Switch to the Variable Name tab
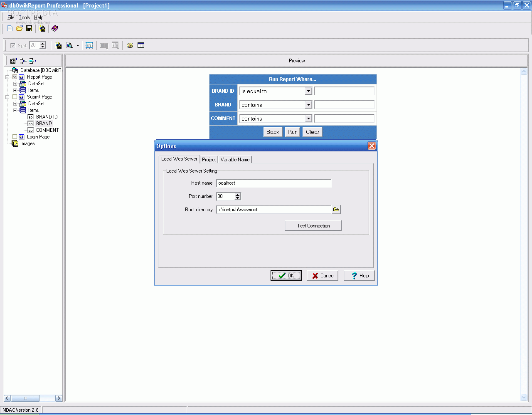 (x=235, y=160)
